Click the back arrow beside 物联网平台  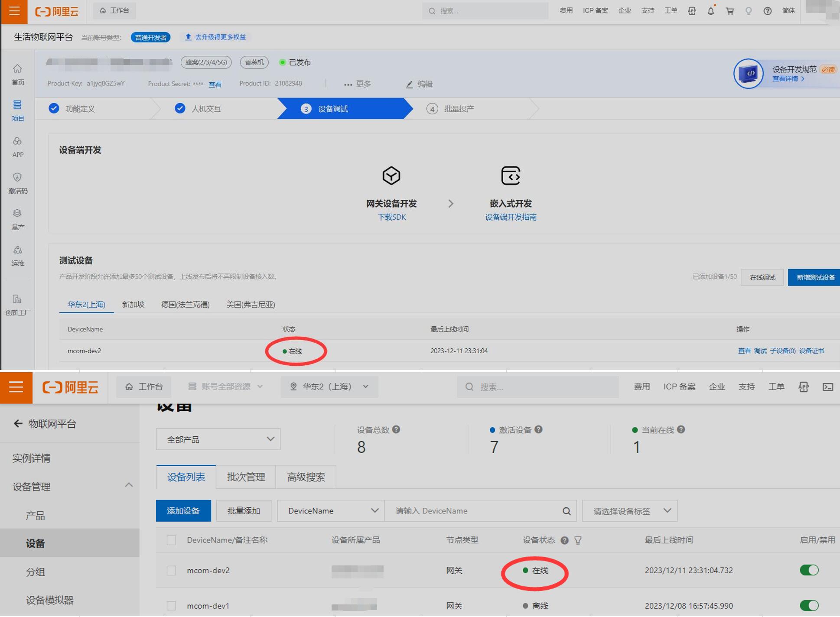18,423
